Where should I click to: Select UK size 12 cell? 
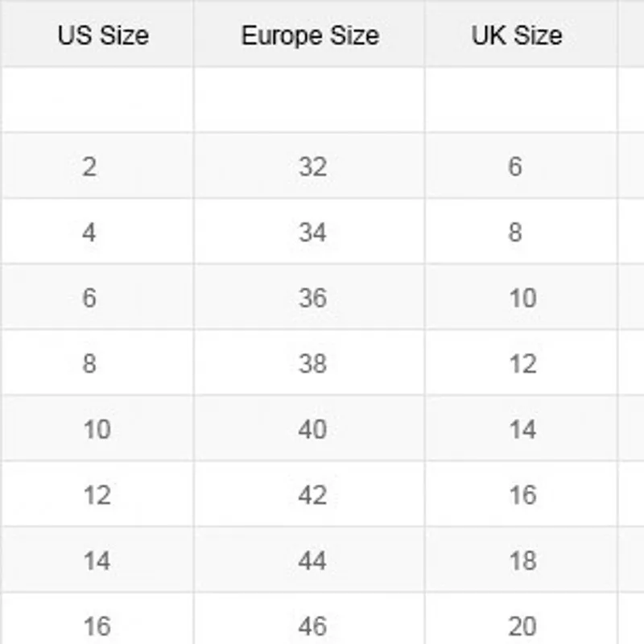(522, 364)
